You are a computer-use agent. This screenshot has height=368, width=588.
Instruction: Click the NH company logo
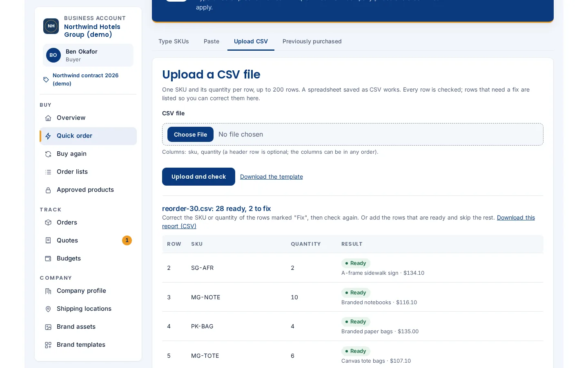click(x=51, y=26)
